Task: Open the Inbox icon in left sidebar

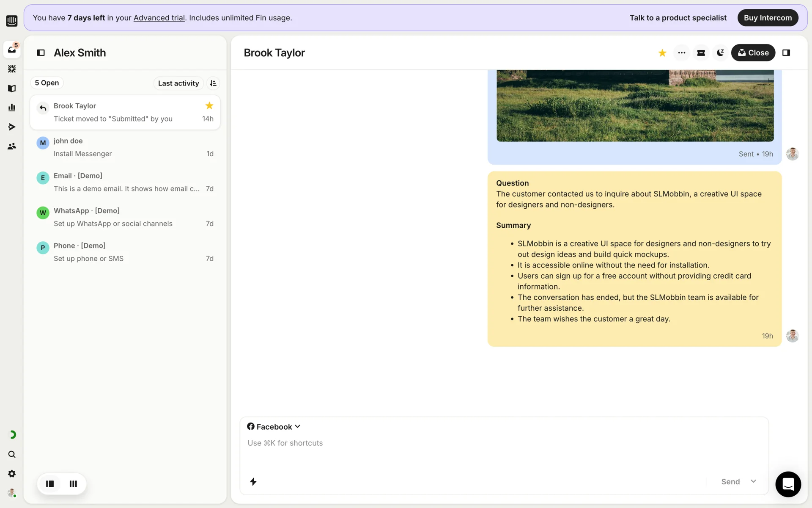Action: pyautogui.click(x=12, y=50)
